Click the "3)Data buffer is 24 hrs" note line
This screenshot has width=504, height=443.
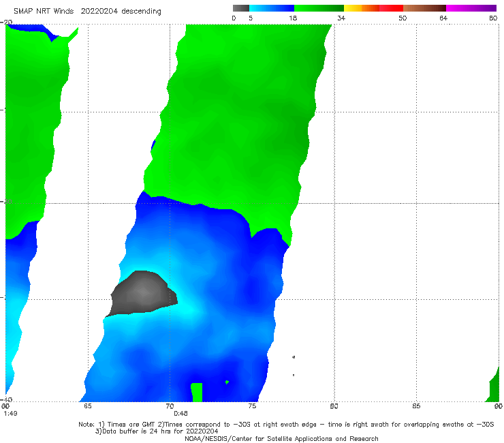(x=157, y=431)
